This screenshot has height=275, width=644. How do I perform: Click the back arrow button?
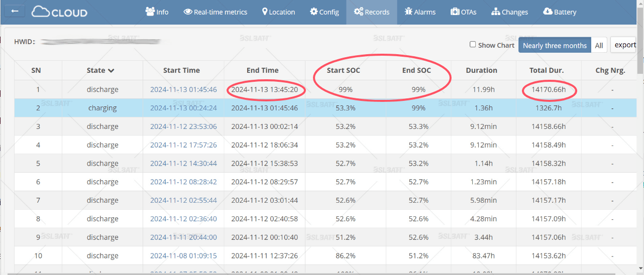point(15,11)
